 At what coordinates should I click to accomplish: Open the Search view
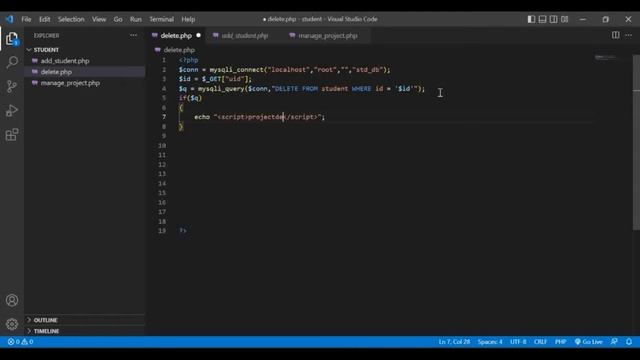pyautogui.click(x=12, y=62)
